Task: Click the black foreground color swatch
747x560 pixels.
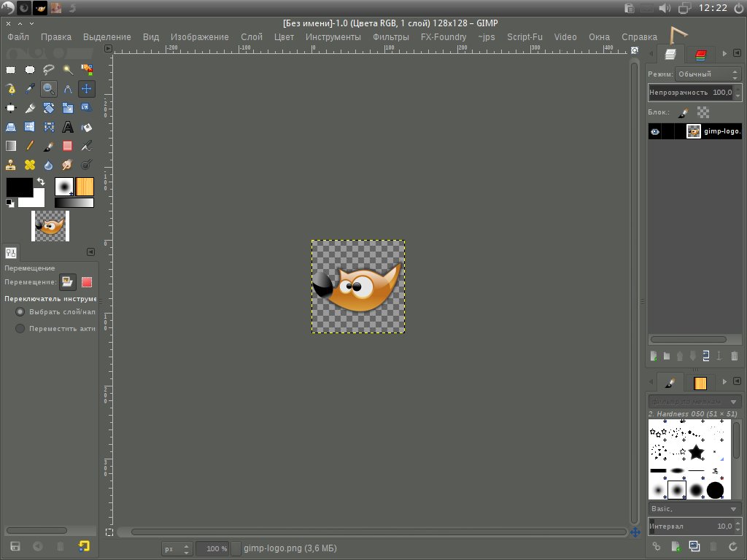Action: point(18,187)
